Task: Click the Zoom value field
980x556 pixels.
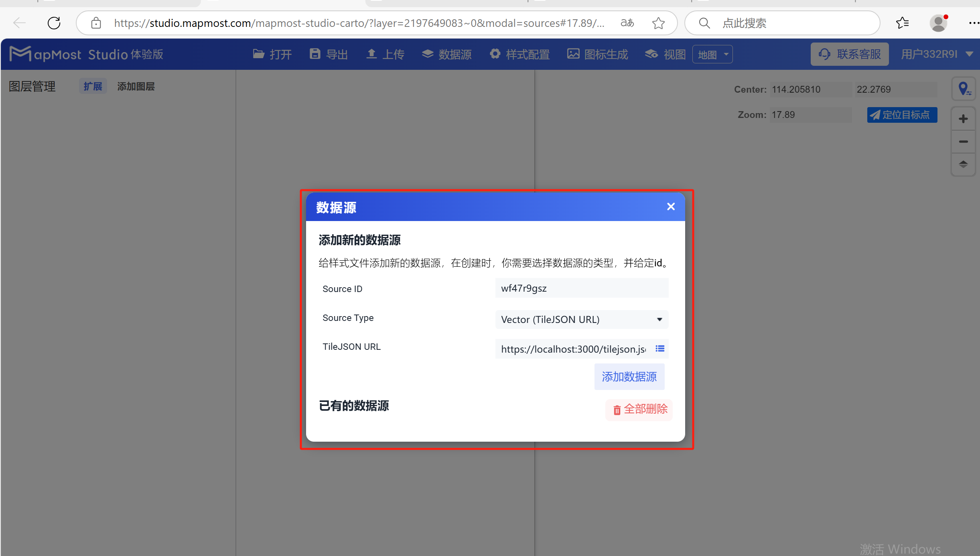Action: click(810, 115)
